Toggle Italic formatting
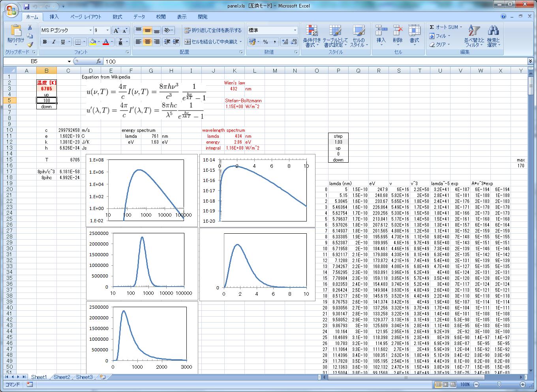The width and height of the screenshot is (537, 392). point(54,42)
